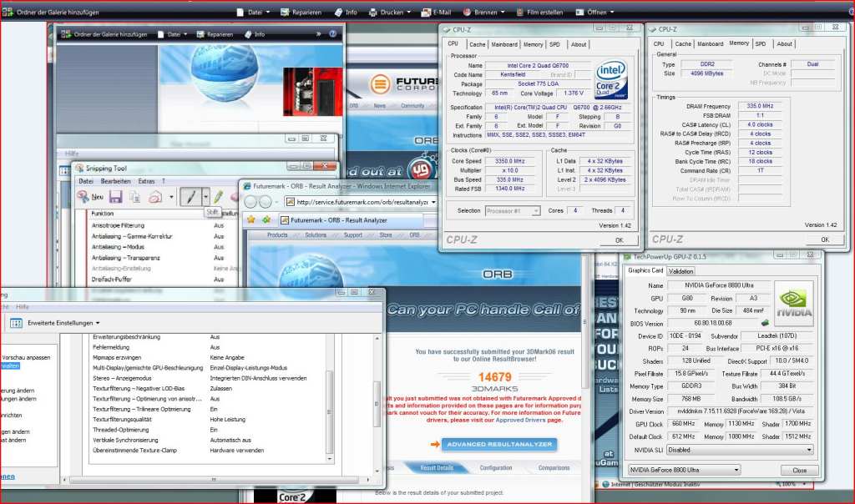Open the SPD tab in left CPU-Z window
The image size is (855, 504).
point(554,45)
